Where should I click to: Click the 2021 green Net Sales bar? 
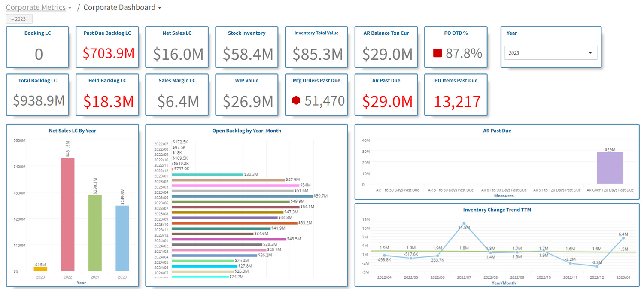[95, 233]
